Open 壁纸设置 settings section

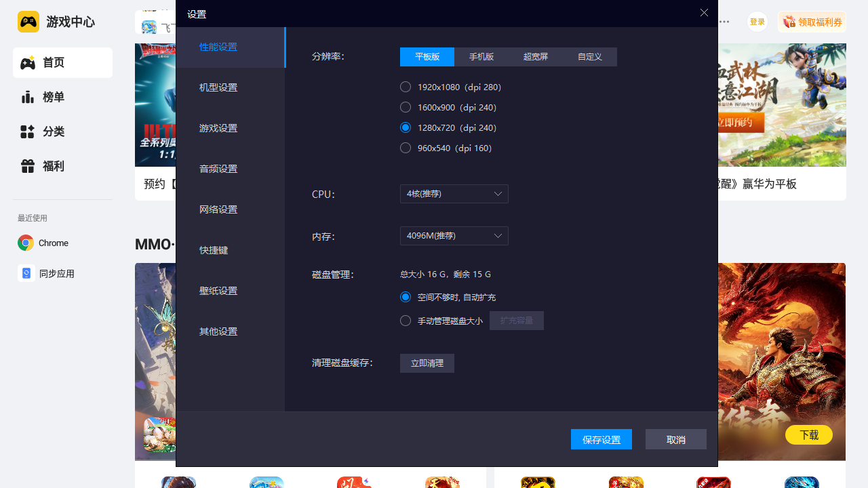(x=231, y=291)
